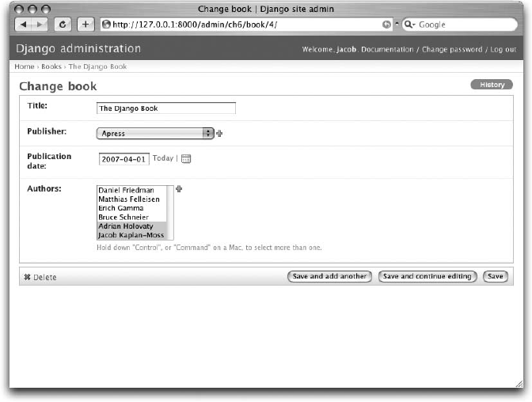
Task: Click inside the Google search box
Action: (460, 25)
